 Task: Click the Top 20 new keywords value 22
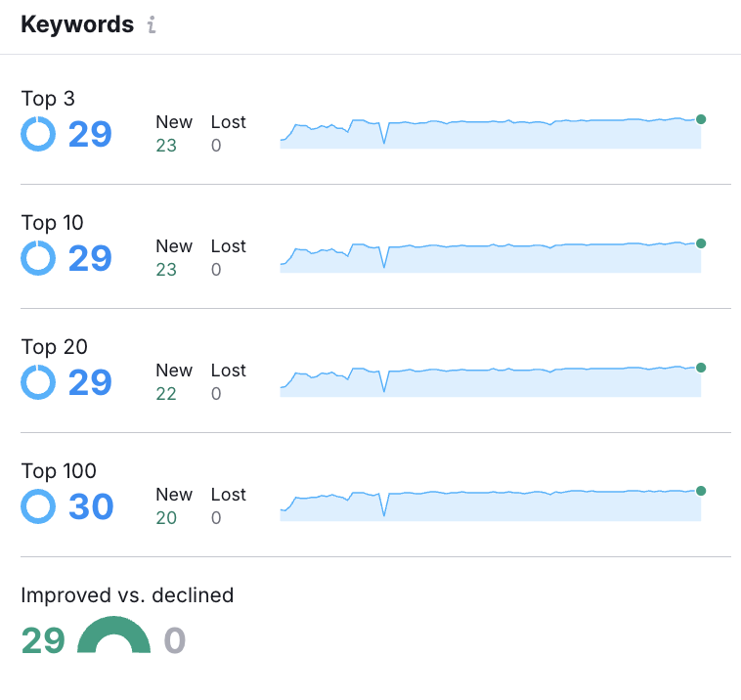[x=166, y=394]
